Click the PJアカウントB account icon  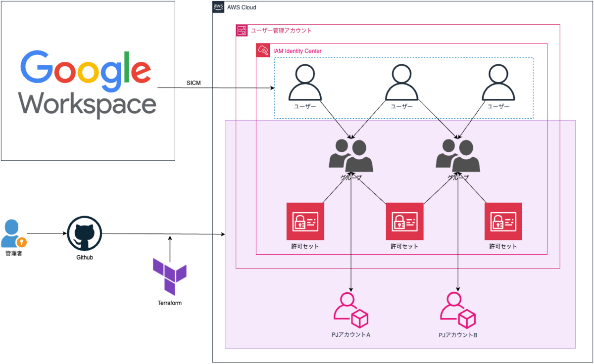(458, 310)
